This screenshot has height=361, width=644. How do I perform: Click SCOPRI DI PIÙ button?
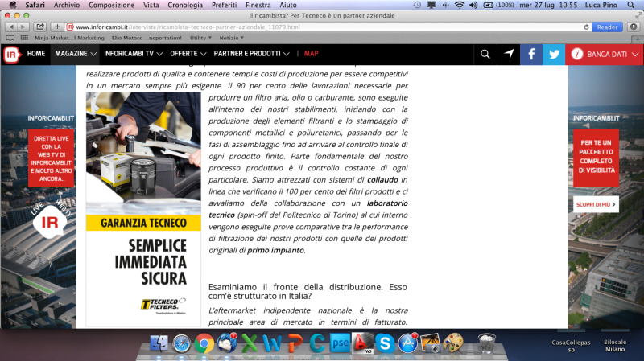(596, 204)
